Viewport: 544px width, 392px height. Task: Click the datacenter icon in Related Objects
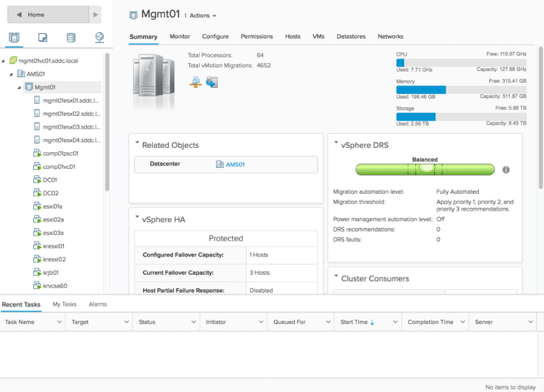pyautogui.click(x=220, y=164)
